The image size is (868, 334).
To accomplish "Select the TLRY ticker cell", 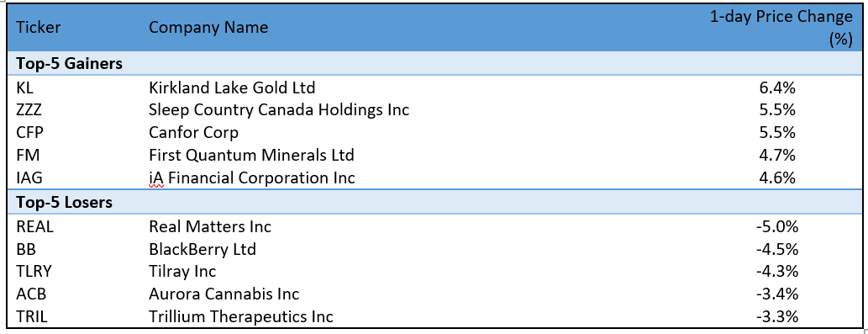I will 35,272.
